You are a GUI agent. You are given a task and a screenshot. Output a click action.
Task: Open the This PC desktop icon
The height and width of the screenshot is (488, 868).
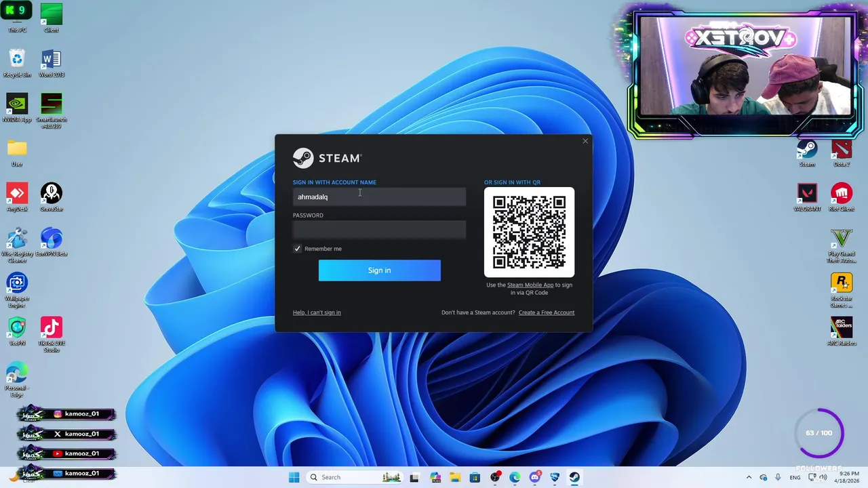coord(17,18)
